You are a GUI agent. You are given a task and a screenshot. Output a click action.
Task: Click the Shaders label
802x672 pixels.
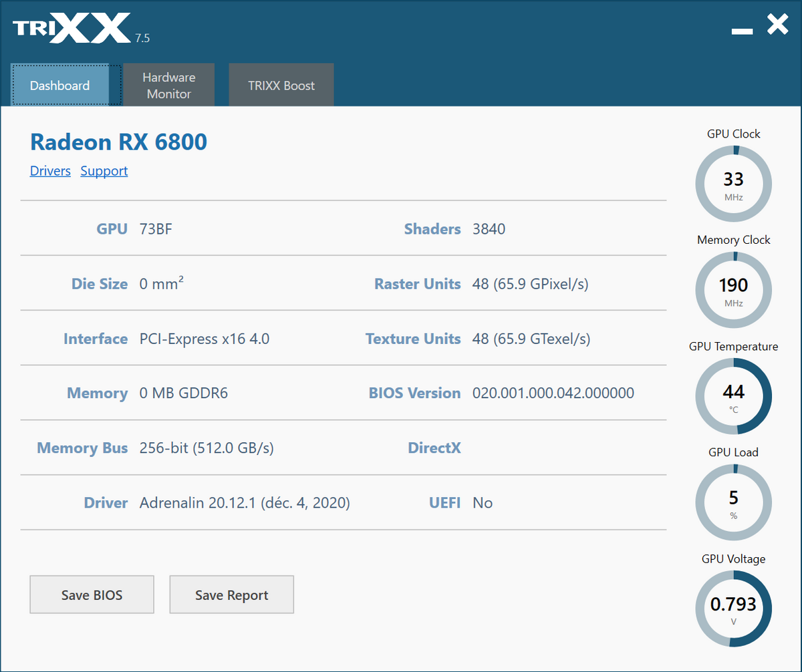tap(432, 229)
